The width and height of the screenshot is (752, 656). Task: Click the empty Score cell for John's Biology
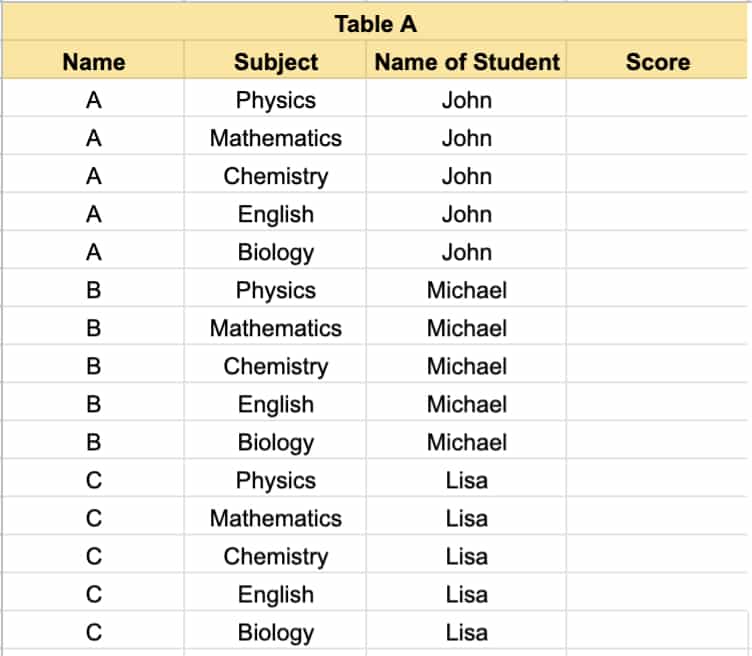point(657,250)
